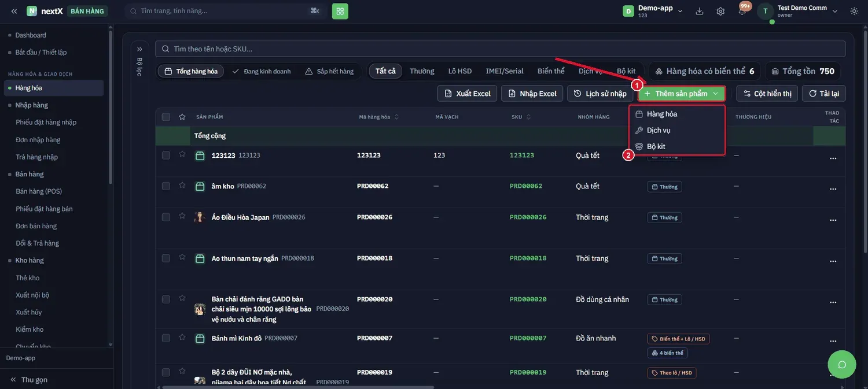Open notifications with the bell icon

coord(742,11)
